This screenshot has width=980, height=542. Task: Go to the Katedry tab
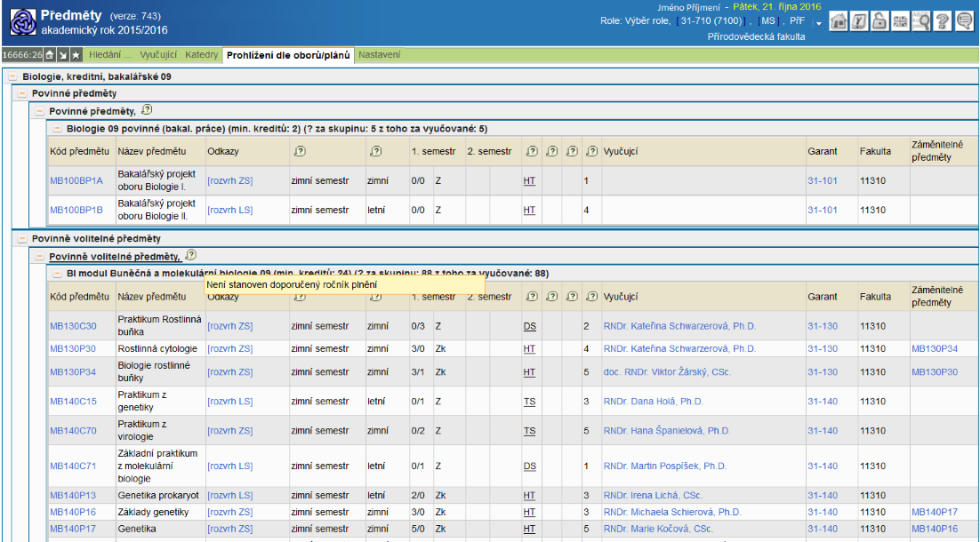[x=201, y=55]
